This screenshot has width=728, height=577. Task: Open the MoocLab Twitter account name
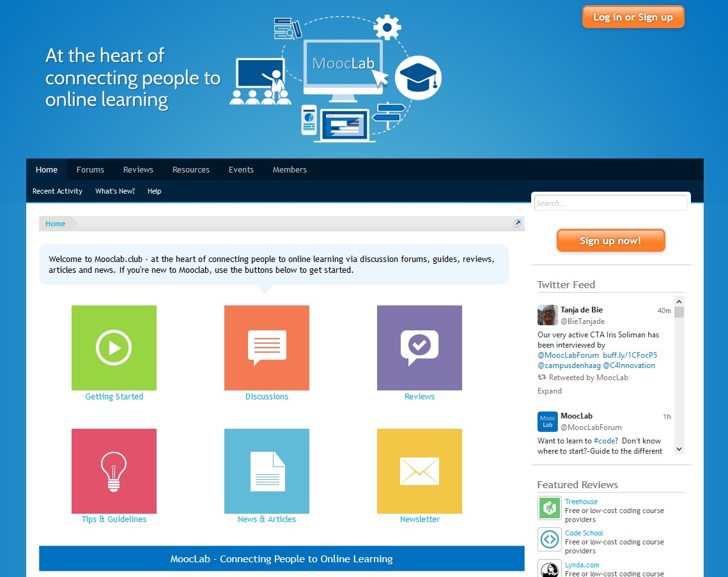coord(576,416)
